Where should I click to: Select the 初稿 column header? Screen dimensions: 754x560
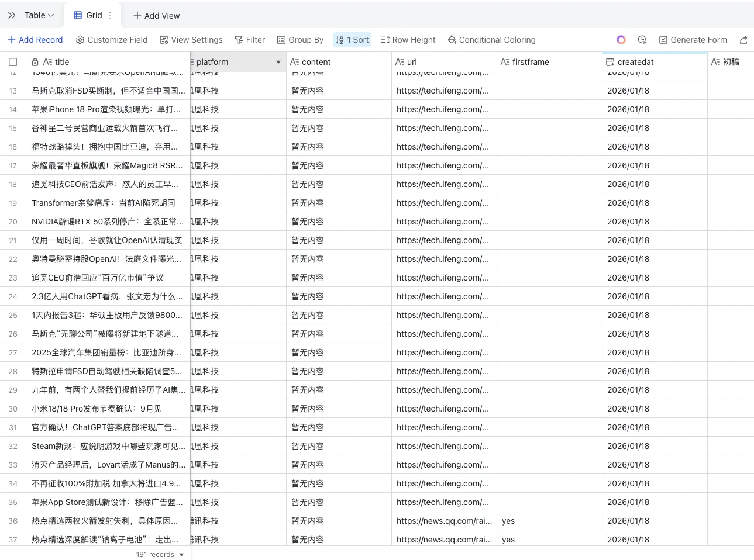(731, 62)
